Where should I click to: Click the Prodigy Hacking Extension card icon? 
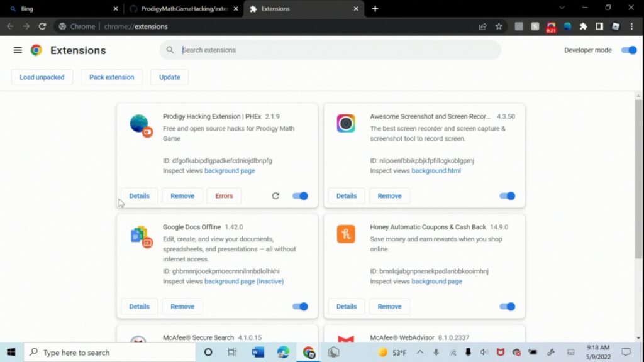coord(140,125)
